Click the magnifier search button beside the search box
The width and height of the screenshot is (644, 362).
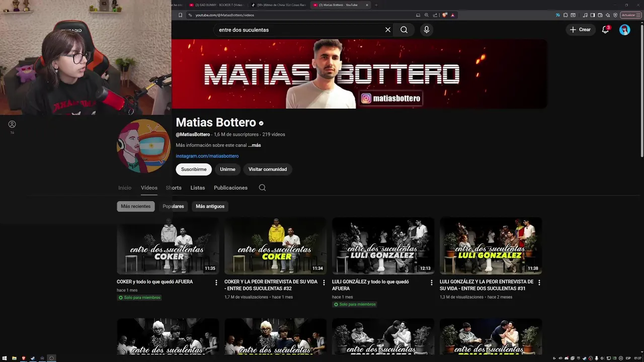pyautogui.click(x=404, y=30)
